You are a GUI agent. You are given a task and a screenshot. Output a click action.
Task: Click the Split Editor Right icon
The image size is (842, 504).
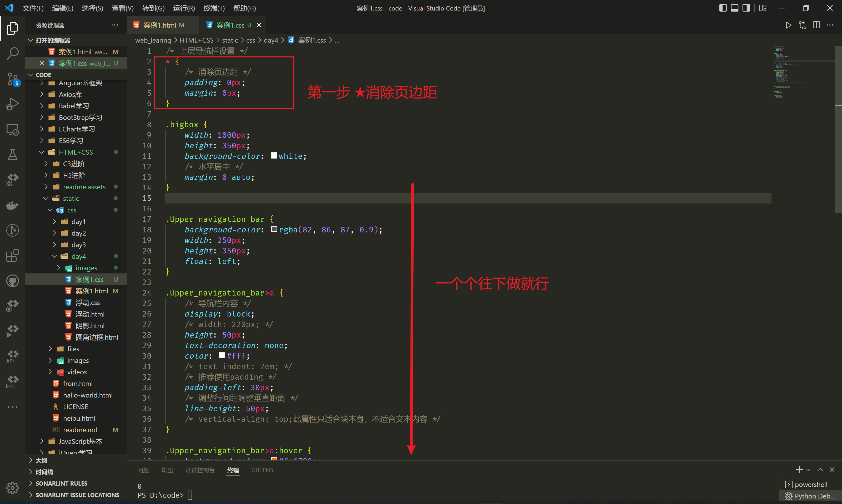coord(816,25)
